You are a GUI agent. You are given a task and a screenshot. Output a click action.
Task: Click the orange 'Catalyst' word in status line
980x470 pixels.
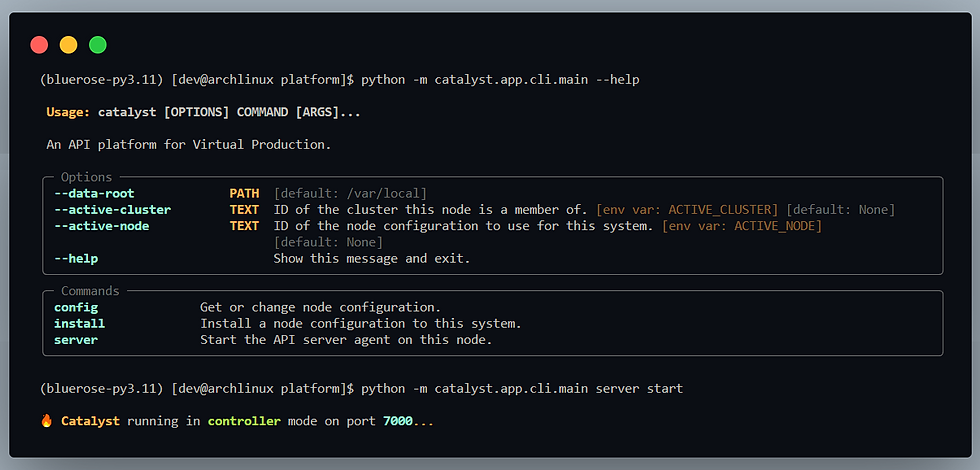click(x=90, y=421)
